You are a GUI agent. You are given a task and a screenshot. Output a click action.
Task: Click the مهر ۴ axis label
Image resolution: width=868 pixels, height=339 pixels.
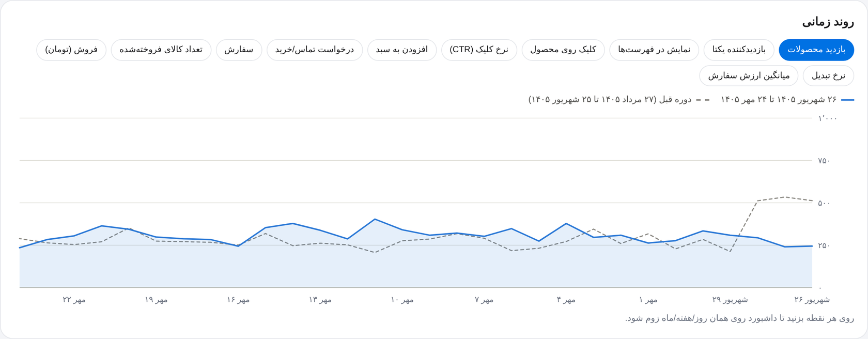pyautogui.click(x=566, y=300)
